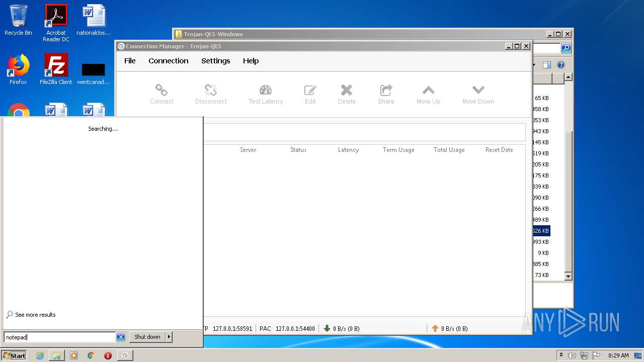Click the Total Usage column header
Screen dimensions: 644x362
point(449,150)
